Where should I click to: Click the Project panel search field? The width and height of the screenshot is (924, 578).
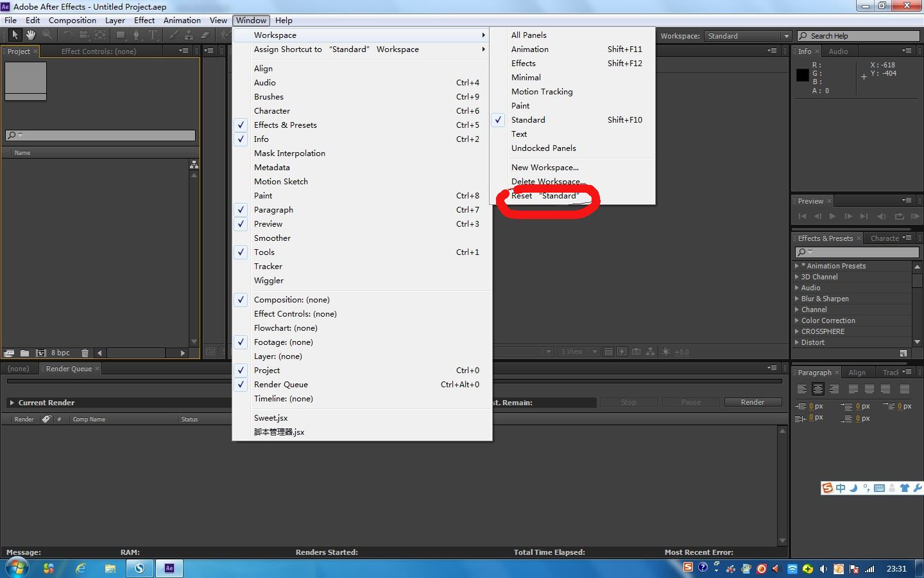(100, 135)
